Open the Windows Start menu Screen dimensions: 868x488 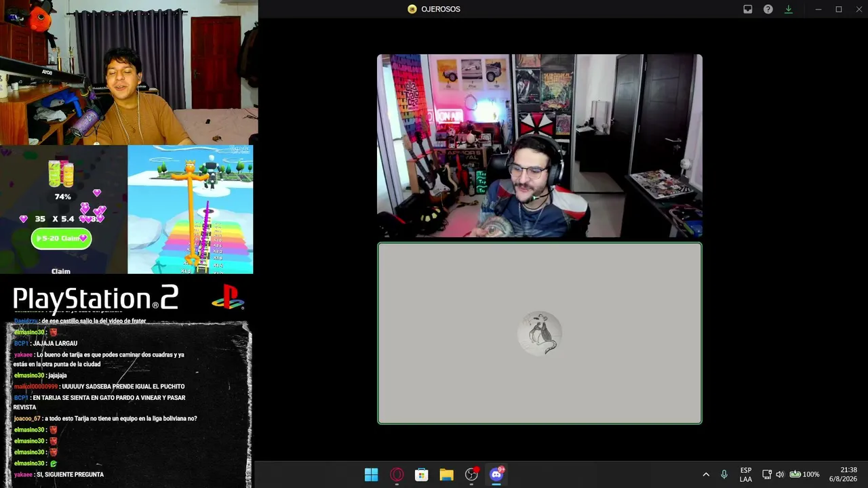click(371, 474)
